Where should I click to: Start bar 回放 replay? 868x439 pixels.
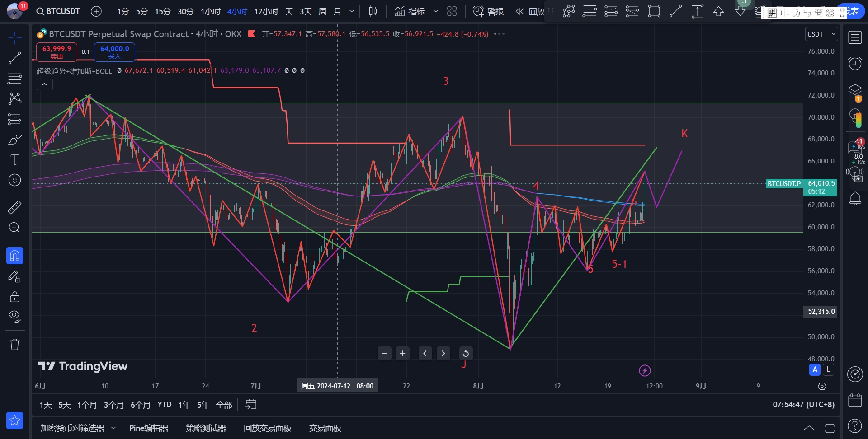pyautogui.click(x=530, y=11)
